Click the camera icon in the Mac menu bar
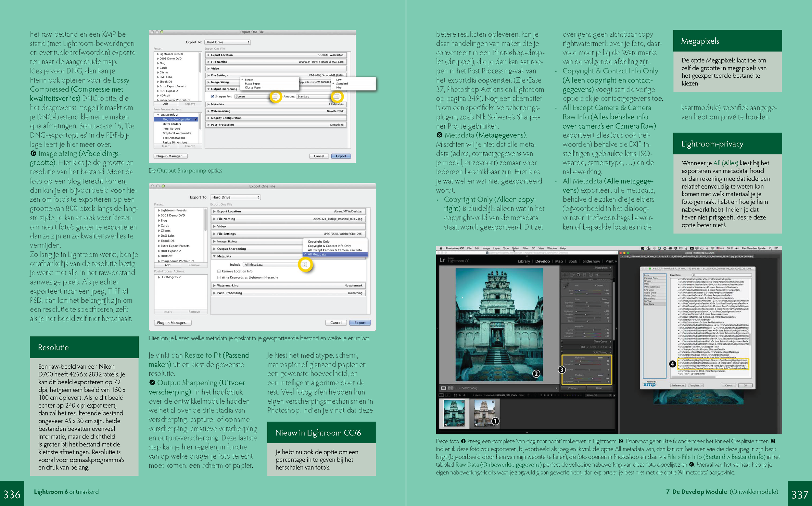Image resolution: width=812 pixels, height=506 pixels. pyautogui.click(x=692, y=248)
